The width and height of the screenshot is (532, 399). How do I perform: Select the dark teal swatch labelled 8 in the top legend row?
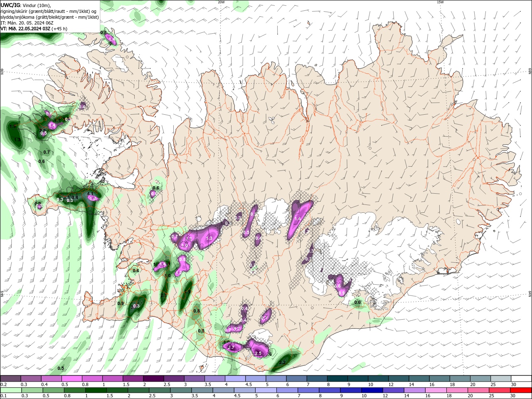pyautogui.click(x=337, y=379)
